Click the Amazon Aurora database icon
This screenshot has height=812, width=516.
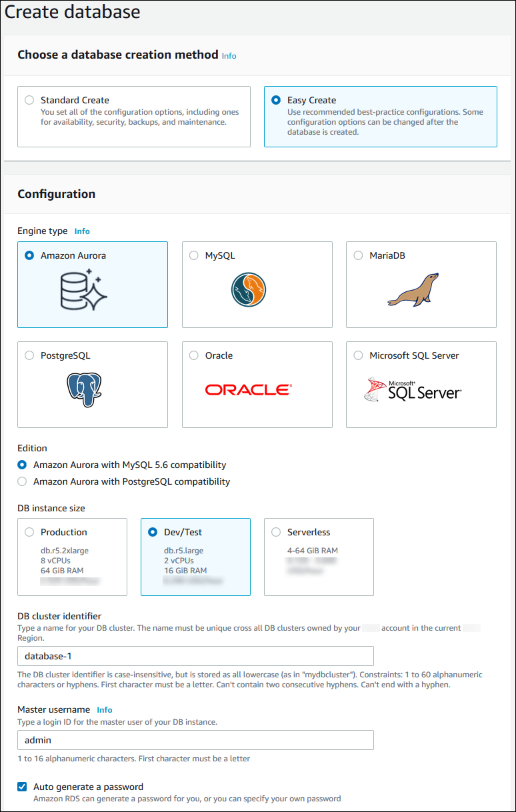83,290
